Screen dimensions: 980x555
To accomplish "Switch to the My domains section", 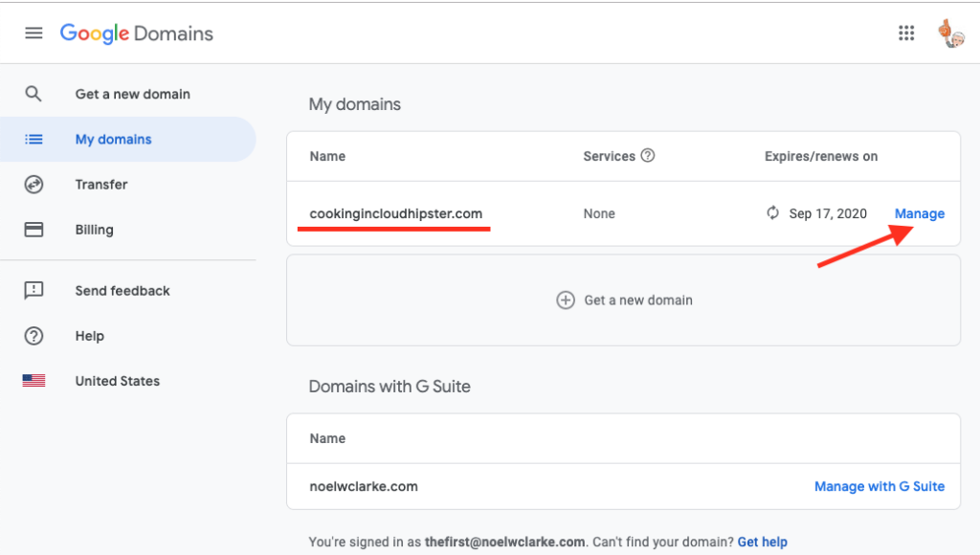I will (115, 139).
